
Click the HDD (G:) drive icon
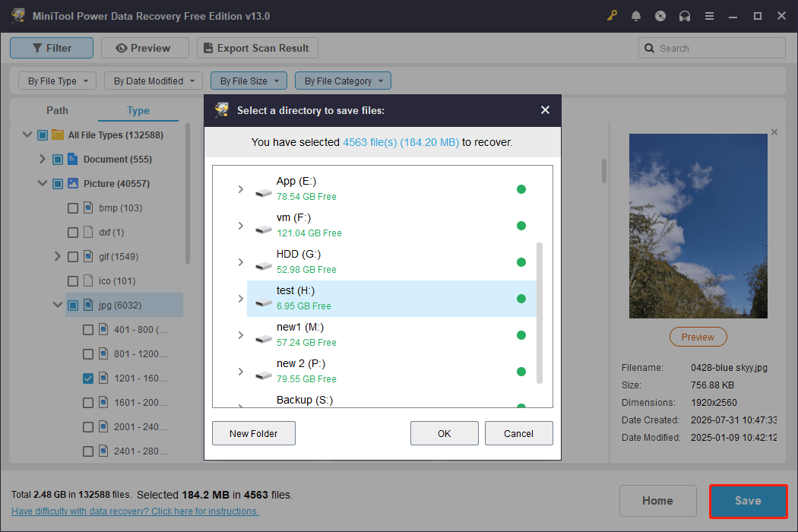(x=263, y=266)
